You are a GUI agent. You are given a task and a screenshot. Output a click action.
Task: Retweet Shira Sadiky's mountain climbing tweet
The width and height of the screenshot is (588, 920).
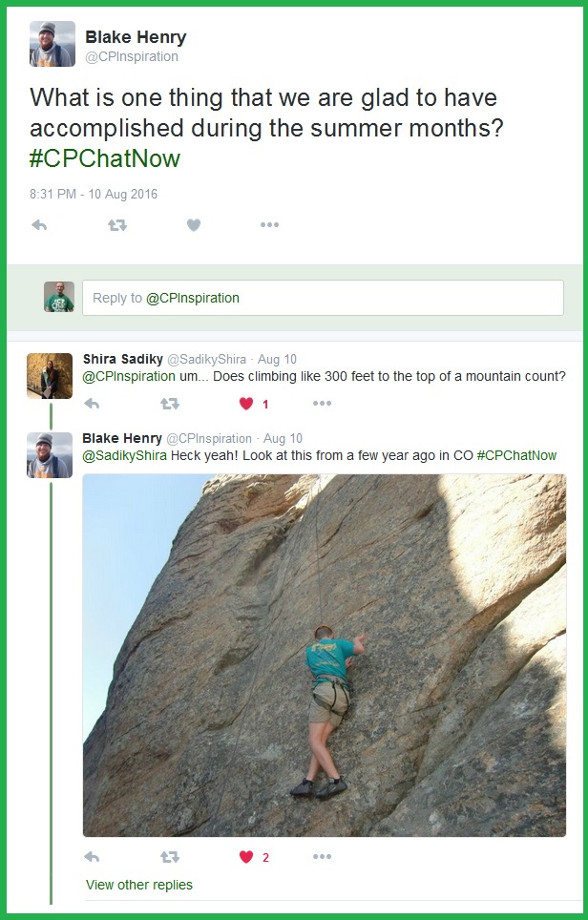point(169,404)
